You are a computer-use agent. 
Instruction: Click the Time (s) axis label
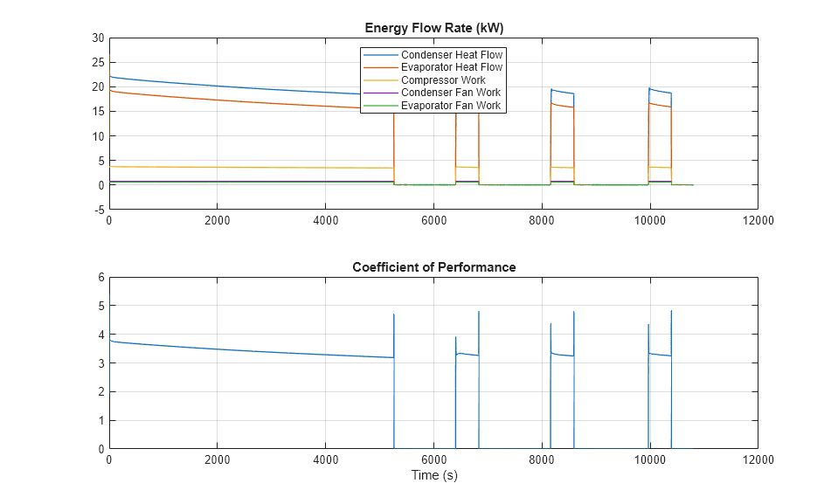[x=433, y=476]
